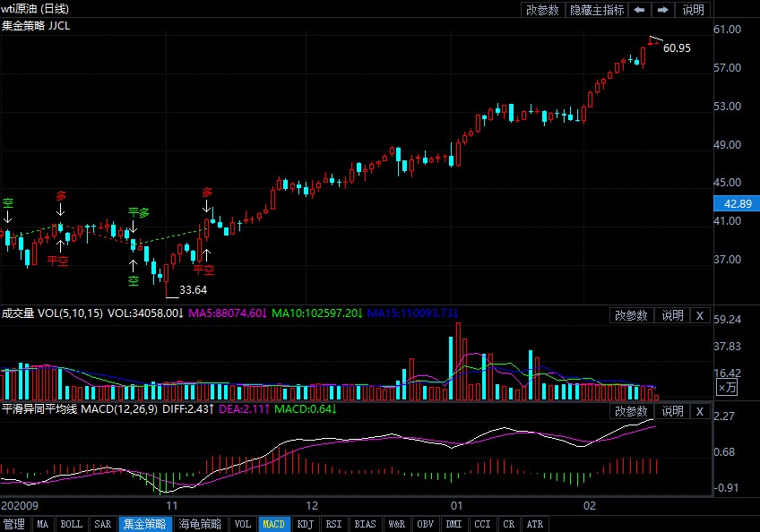Open the BOLL indicator tab

72,524
